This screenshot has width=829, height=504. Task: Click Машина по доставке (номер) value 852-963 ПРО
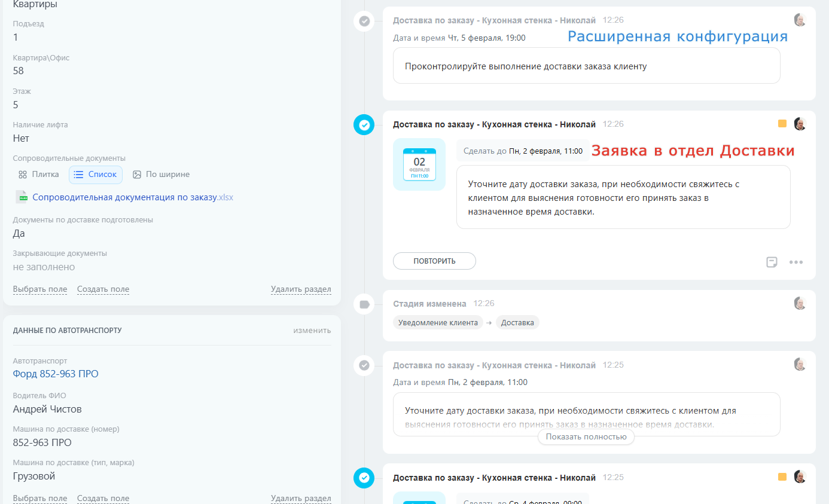[x=42, y=443]
